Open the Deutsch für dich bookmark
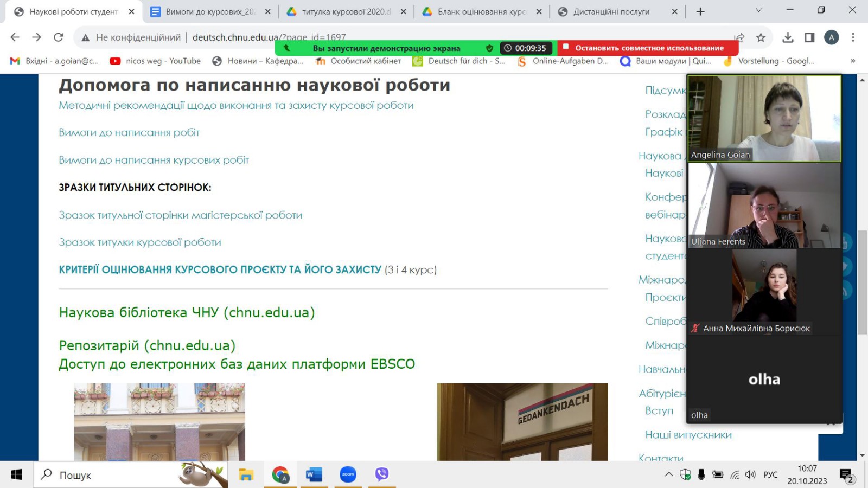868x488 pixels. [x=459, y=61]
